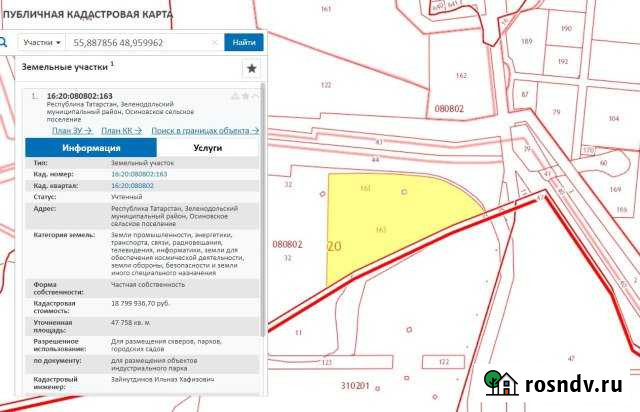Click the magnifier search icon

pyautogui.click(x=3, y=43)
